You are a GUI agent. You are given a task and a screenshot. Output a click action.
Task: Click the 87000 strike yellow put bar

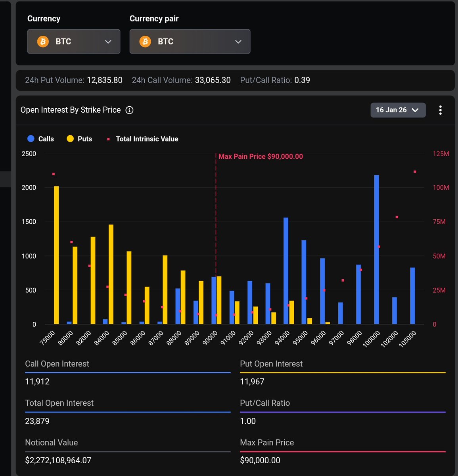[165, 290]
